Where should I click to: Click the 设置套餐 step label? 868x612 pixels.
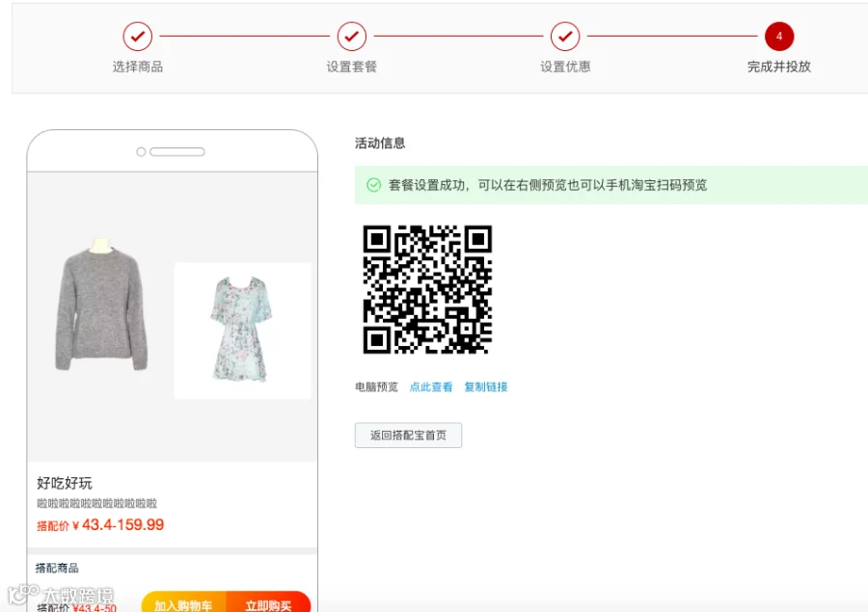(x=351, y=67)
